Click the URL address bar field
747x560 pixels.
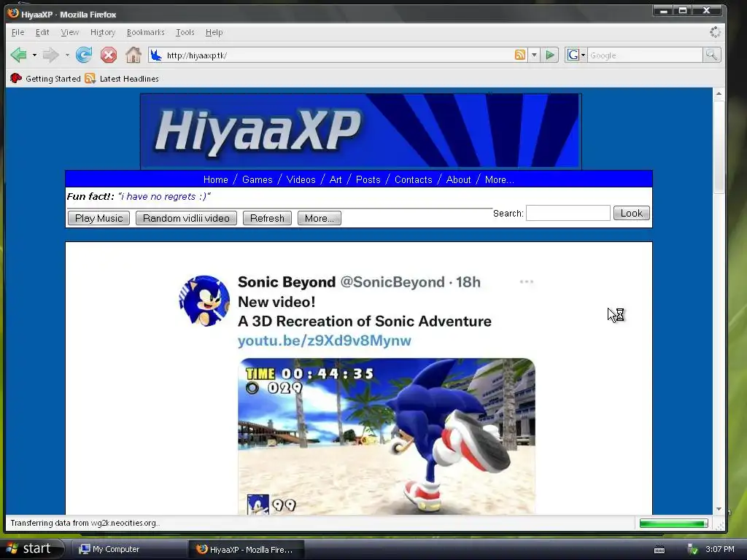click(x=337, y=55)
